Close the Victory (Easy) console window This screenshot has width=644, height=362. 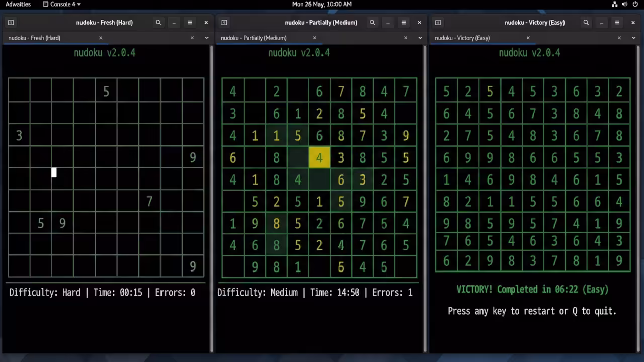click(633, 23)
